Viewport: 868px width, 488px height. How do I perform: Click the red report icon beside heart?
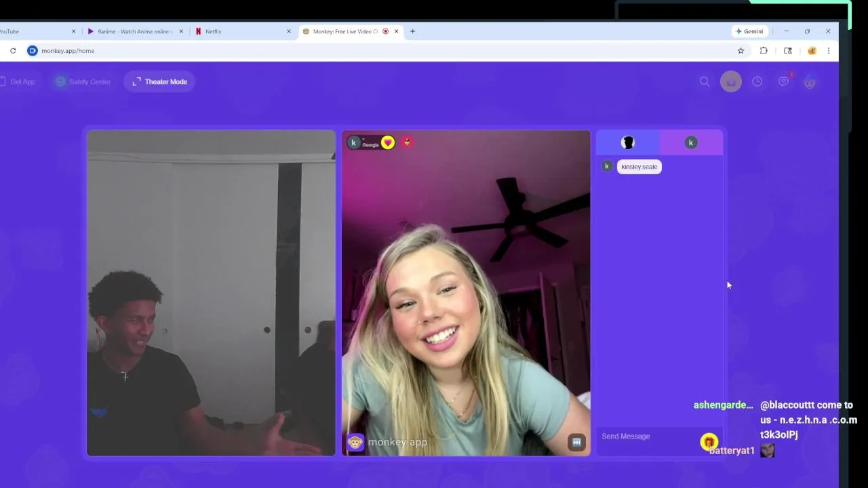point(407,142)
